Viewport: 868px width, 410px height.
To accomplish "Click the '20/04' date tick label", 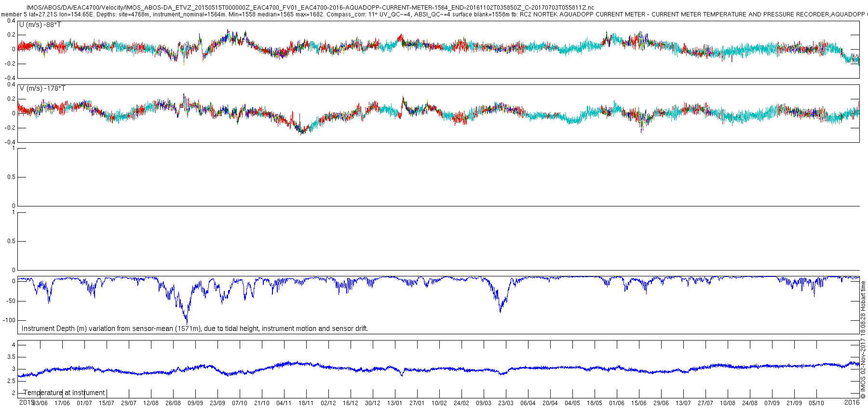I will click(550, 403).
